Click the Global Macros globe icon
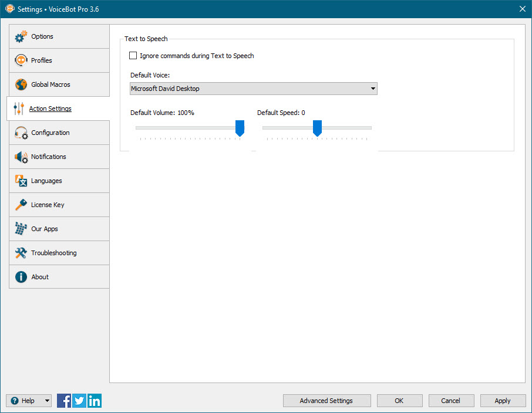 (x=21, y=84)
